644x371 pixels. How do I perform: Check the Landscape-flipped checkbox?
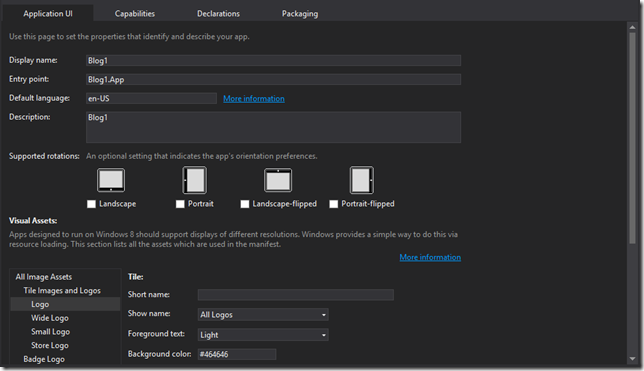tap(245, 204)
